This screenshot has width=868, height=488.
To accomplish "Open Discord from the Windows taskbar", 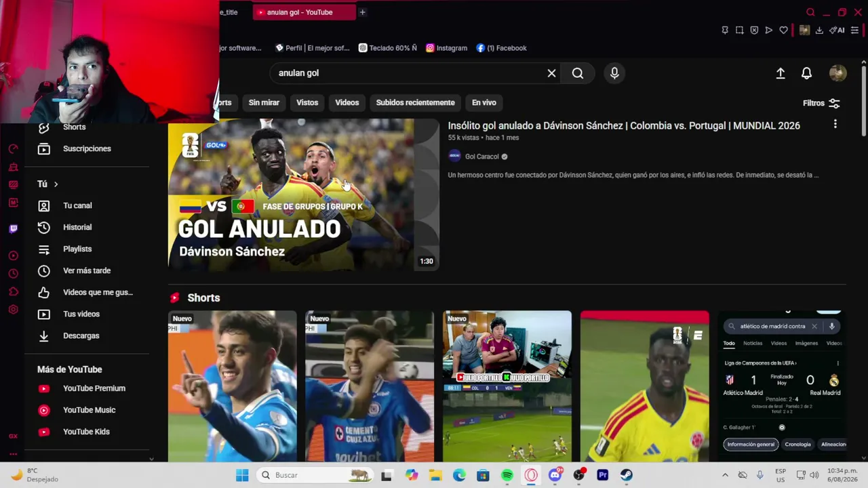I will (x=555, y=475).
